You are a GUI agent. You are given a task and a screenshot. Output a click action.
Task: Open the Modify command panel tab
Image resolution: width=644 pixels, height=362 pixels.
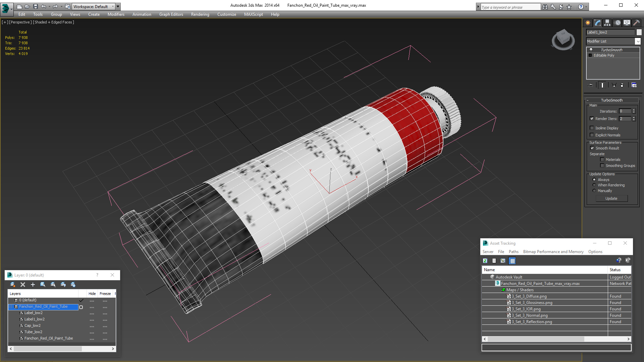click(597, 23)
